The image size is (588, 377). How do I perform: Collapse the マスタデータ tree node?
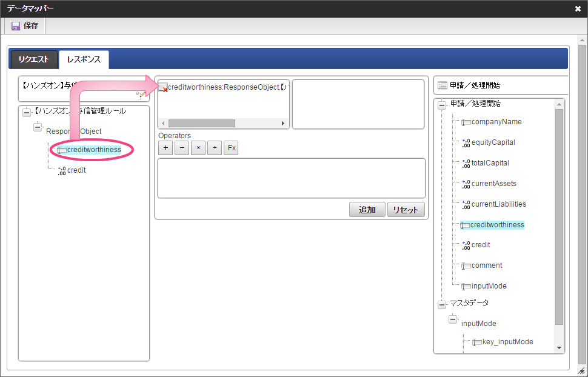pos(442,305)
